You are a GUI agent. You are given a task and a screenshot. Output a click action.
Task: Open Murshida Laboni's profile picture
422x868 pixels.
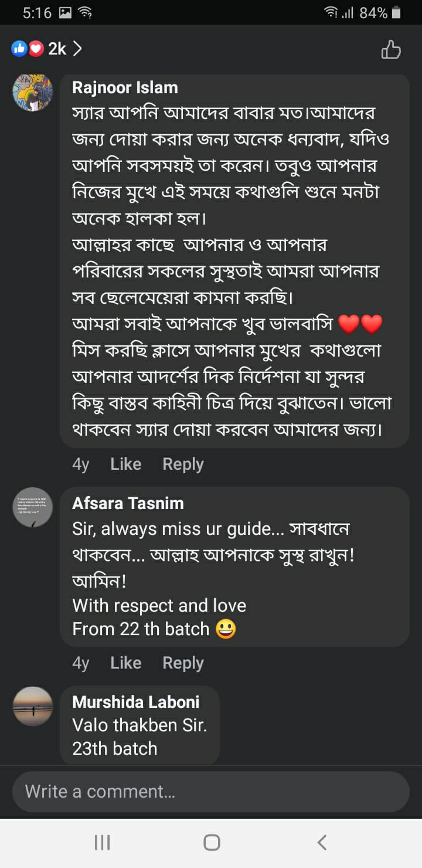coord(33,706)
